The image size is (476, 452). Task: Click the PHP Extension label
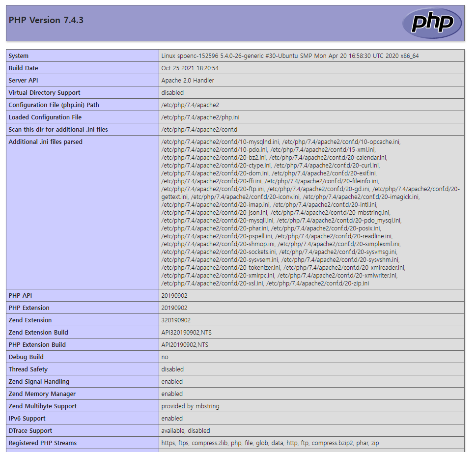pos(29,308)
